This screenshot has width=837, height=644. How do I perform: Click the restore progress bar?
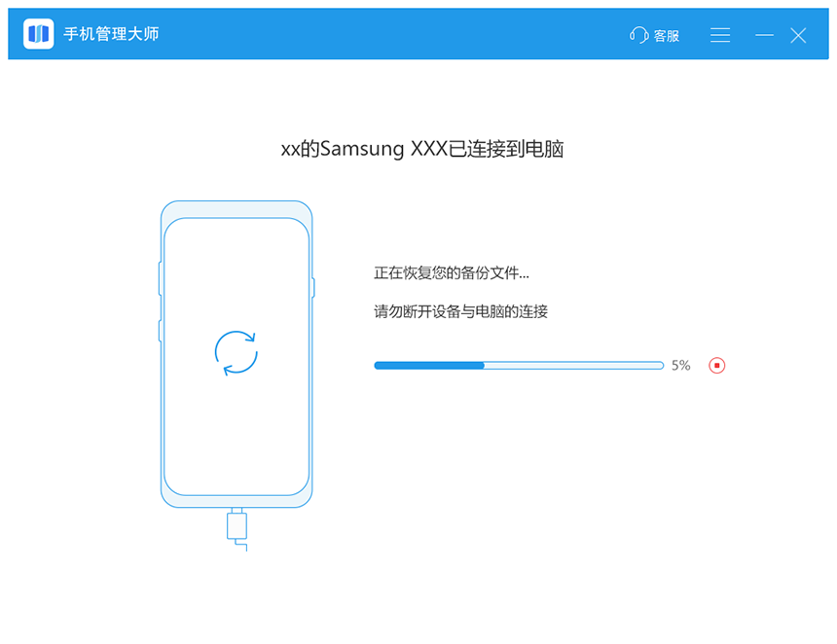coord(519,366)
